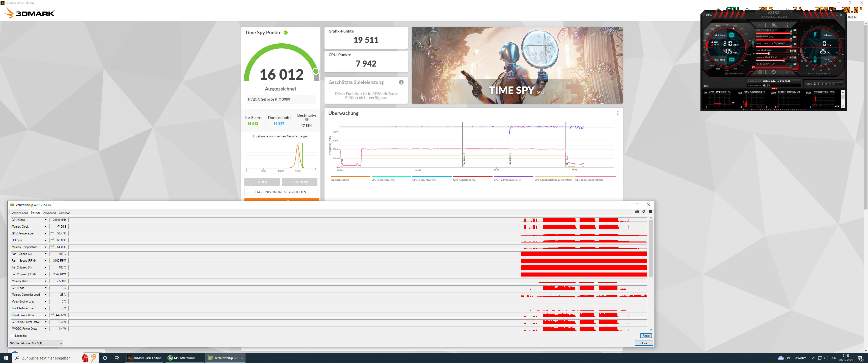Viewport: 868px width, 363px height.
Task: Toggle Apply at Startup in Afterburner
Action: point(727,74)
